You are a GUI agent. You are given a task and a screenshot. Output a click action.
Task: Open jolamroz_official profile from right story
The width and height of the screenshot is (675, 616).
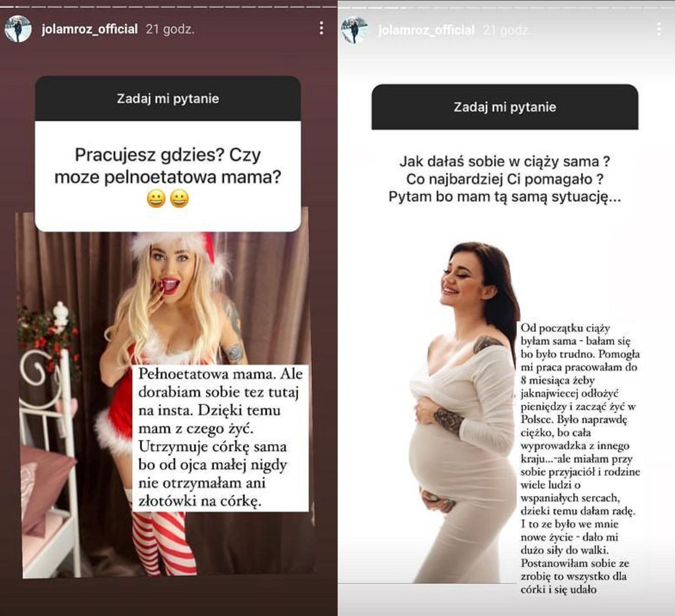(x=426, y=30)
